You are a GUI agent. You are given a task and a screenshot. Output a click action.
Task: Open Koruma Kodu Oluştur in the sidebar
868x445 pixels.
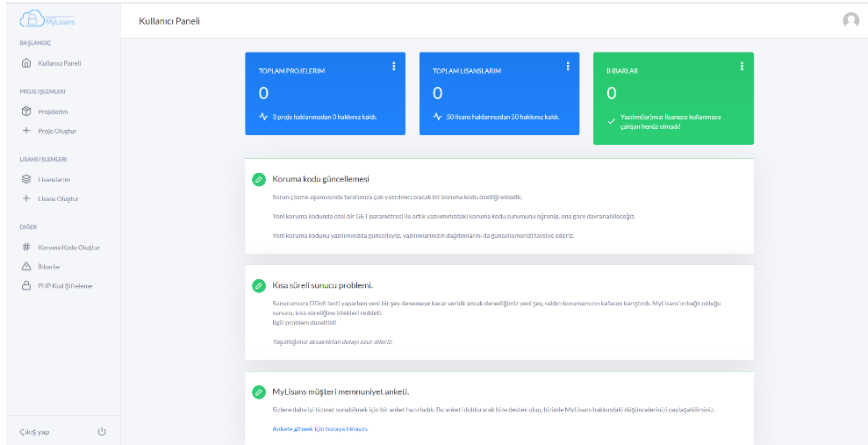click(x=68, y=248)
